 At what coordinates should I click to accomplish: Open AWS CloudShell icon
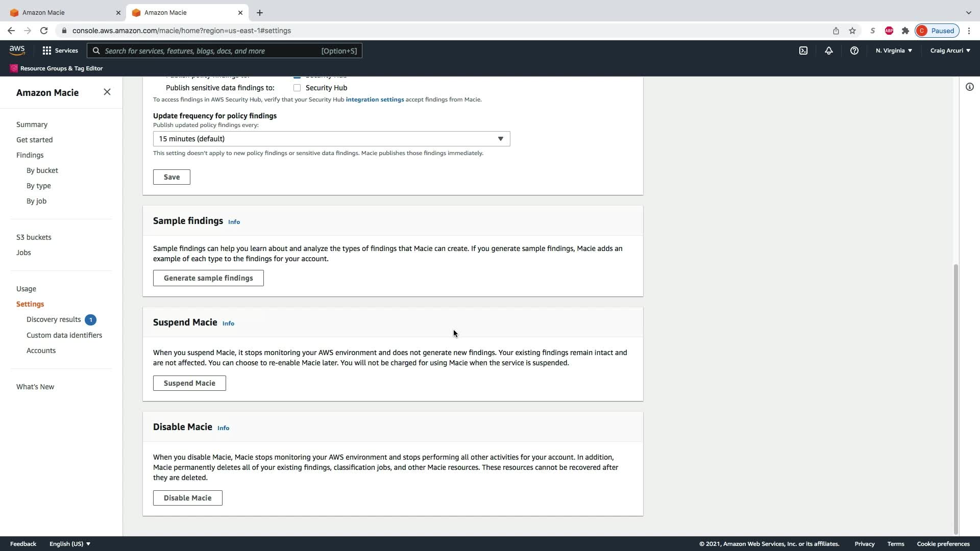pyautogui.click(x=803, y=51)
